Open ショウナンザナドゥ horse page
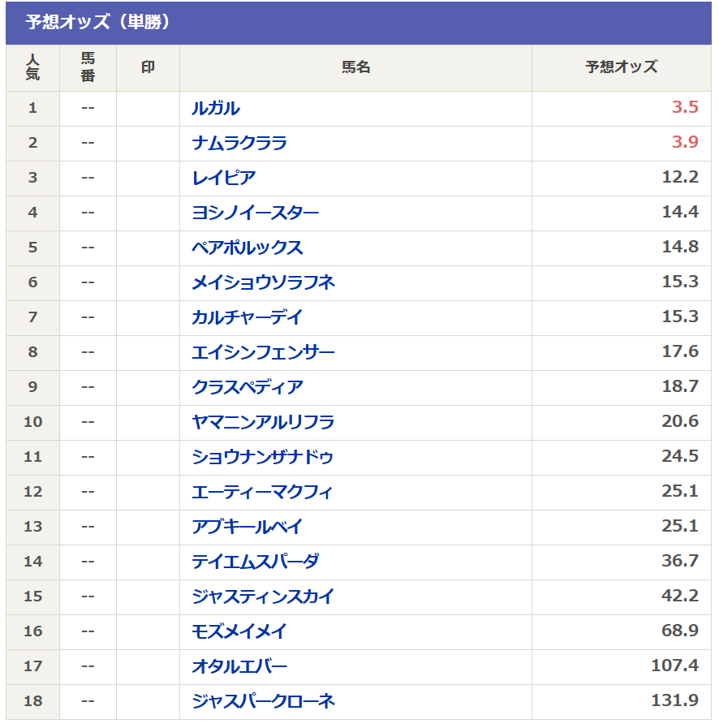 263,457
